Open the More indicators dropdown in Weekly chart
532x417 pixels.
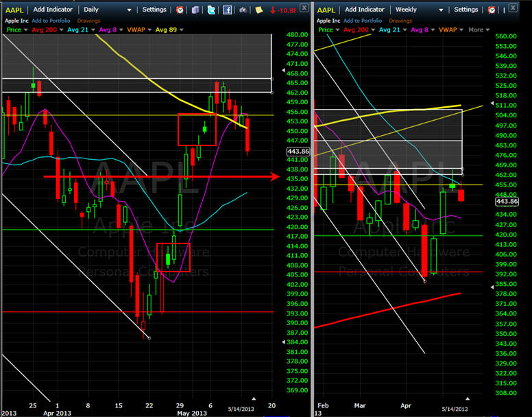[x=479, y=30]
